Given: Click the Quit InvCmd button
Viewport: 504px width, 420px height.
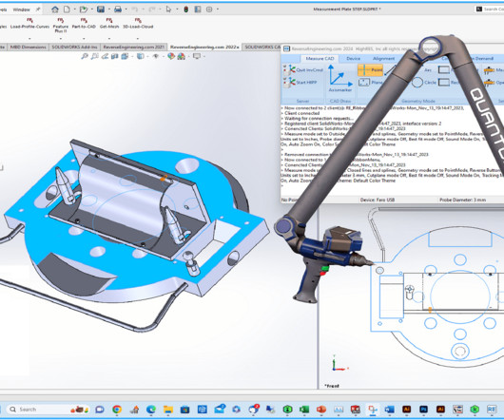Looking at the screenshot, I should (302, 69).
